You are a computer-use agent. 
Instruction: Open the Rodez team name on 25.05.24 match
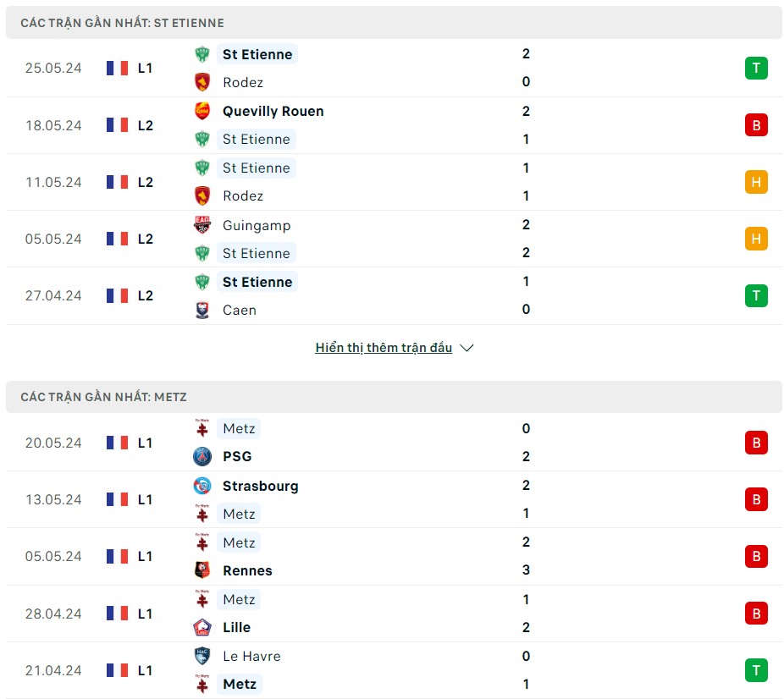(243, 82)
